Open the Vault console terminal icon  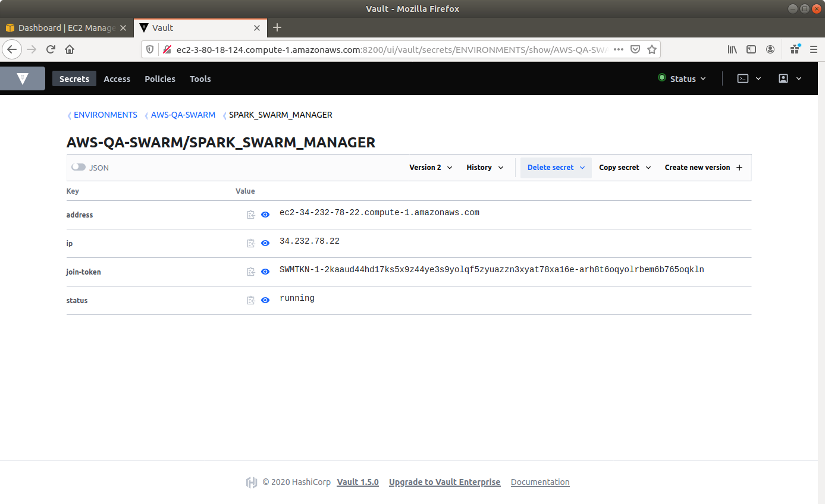[x=749, y=78]
